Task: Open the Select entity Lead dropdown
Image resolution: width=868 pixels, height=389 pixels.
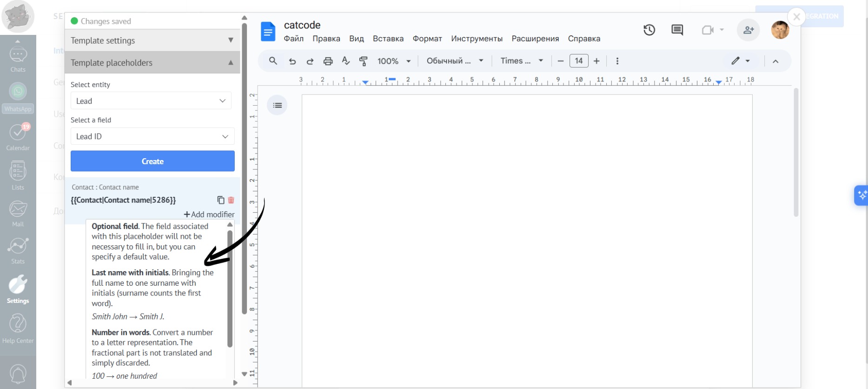Action: tap(151, 101)
